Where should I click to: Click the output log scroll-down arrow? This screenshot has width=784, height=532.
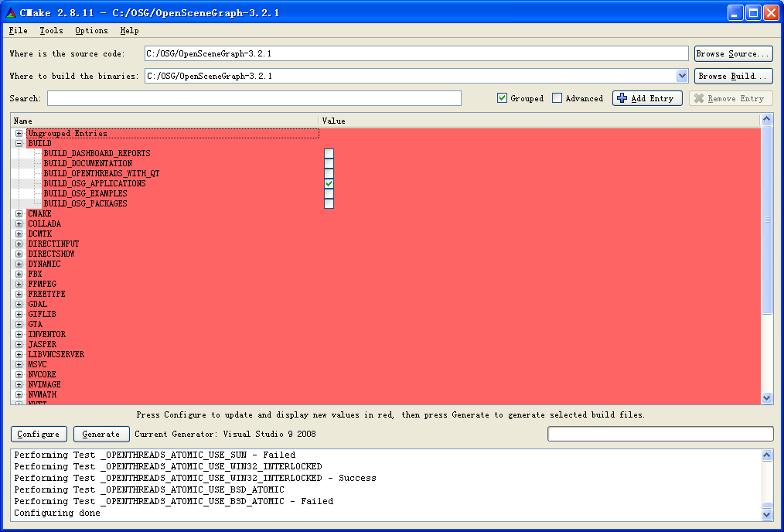pyautogui.click(x=767, y=514)
